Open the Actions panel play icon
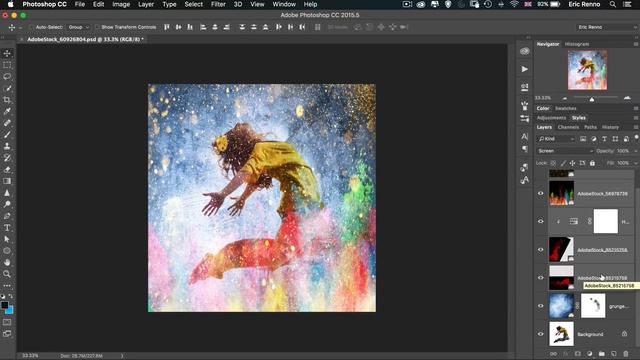Screen dimensions: 640x360 [x=524, y=69]
